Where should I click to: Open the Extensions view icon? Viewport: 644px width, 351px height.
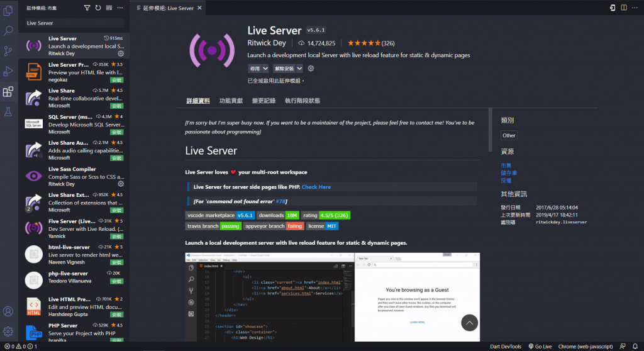pyautogui.click(x=8, y=92)
